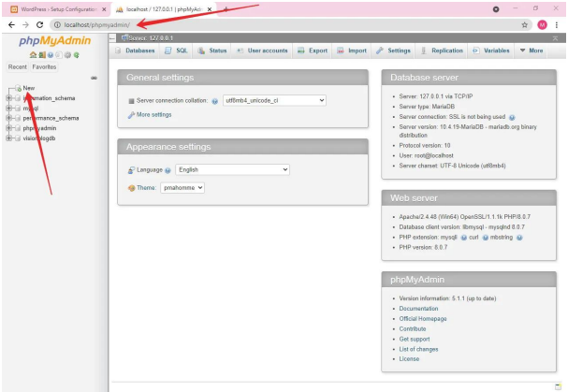Click database icon beside performance_schema

[x=18, y=118]
